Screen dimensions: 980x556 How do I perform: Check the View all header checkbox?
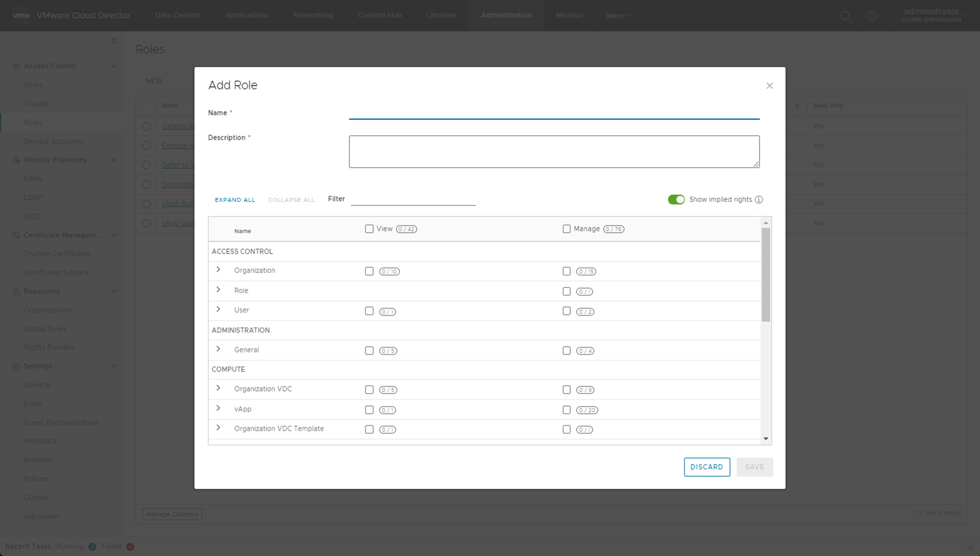[x=369, y=229]
